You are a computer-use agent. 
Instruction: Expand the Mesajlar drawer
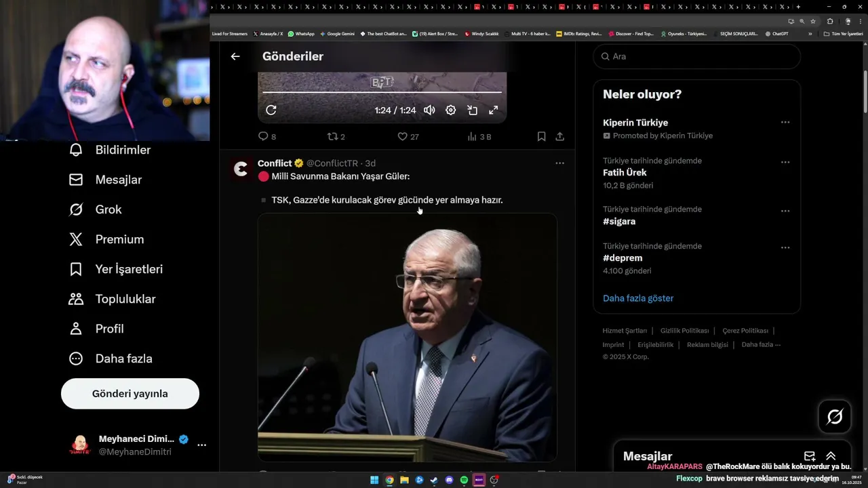click(x=831, y=456)
